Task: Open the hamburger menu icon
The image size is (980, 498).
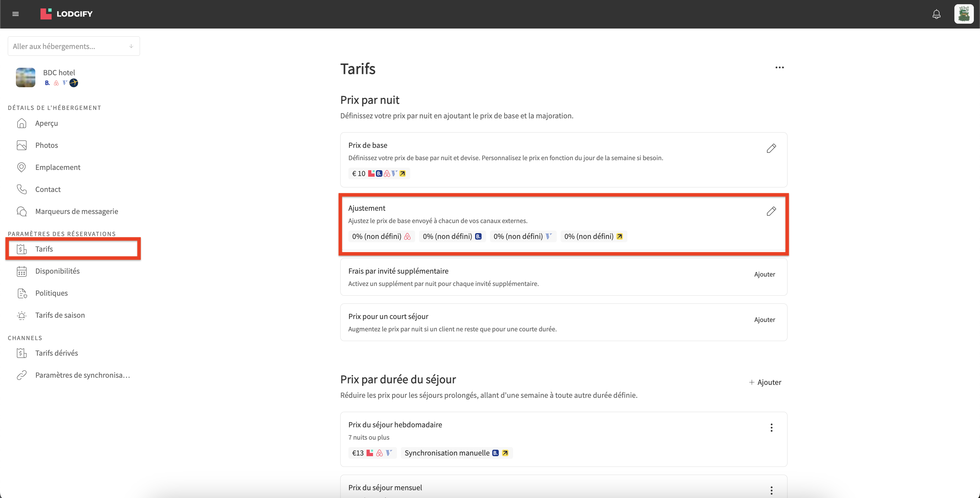Action: click(16, 14)
